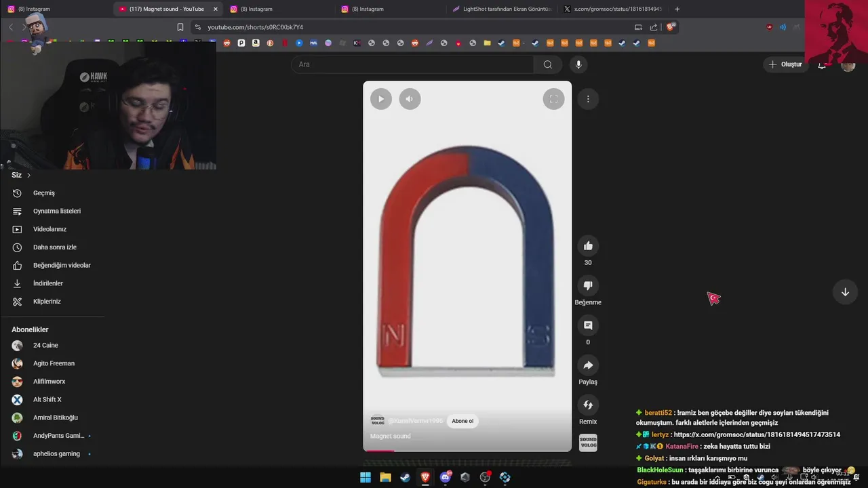868x488 pixels.
Task: Switch to the x.com gromsoc status tab
Action: [612, 9]
